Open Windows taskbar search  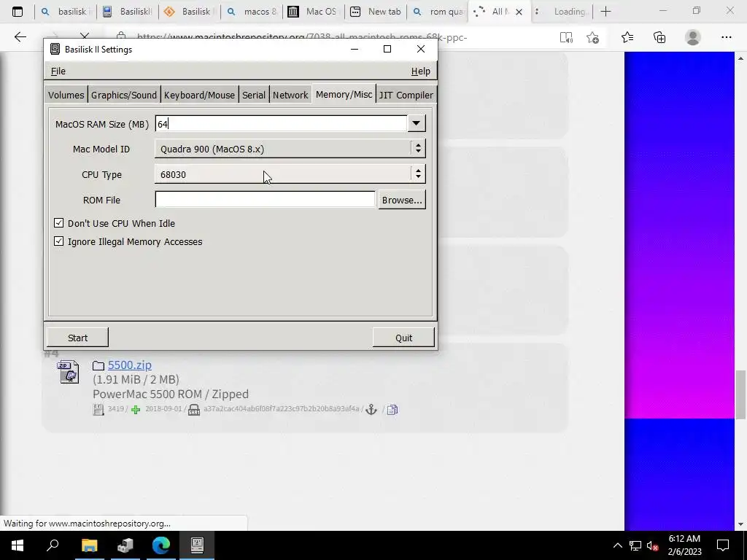click(53, 545)
